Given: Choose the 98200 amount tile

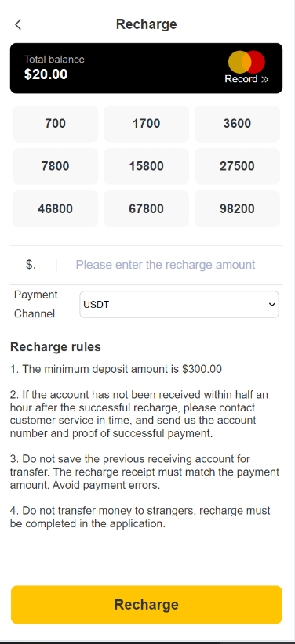Looking at the screenshot, I should point(238,209).
